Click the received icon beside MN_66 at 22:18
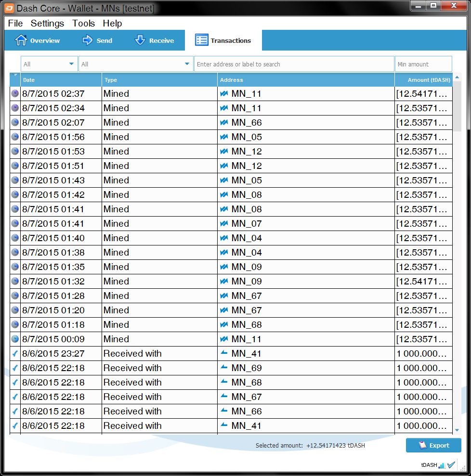This screenshot has width=471, height=476. [224, 411]
